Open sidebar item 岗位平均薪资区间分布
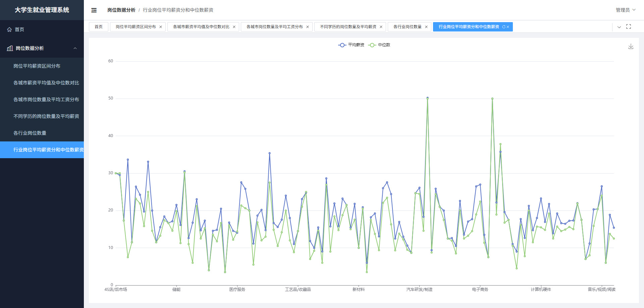 pos(42,66)
